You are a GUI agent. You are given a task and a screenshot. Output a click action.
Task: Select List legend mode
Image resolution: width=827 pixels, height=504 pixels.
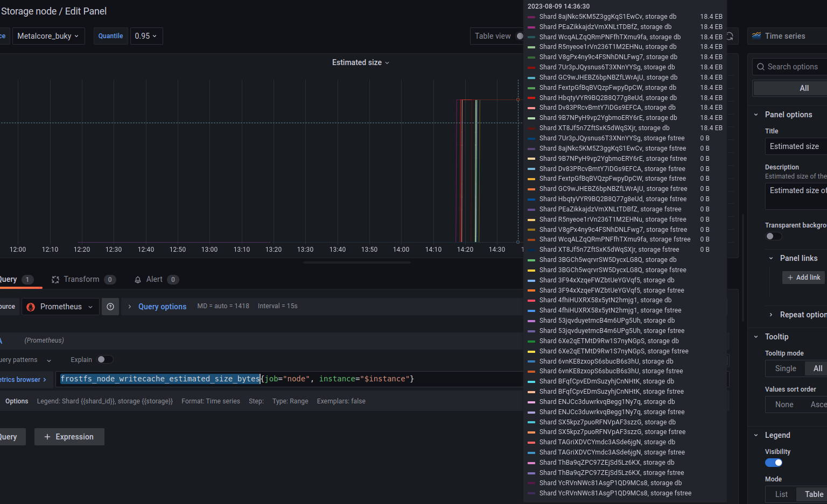(781, 494)
